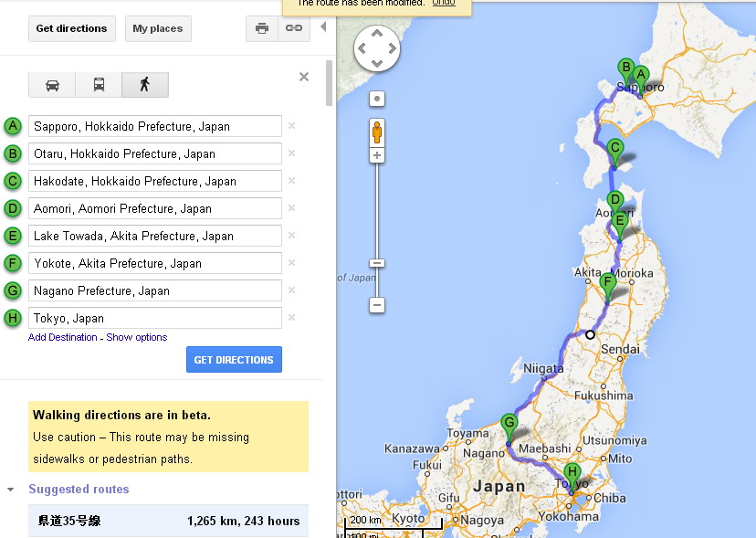Open the My places tab
The image size is (756, 538).
[x=158, y=28]
